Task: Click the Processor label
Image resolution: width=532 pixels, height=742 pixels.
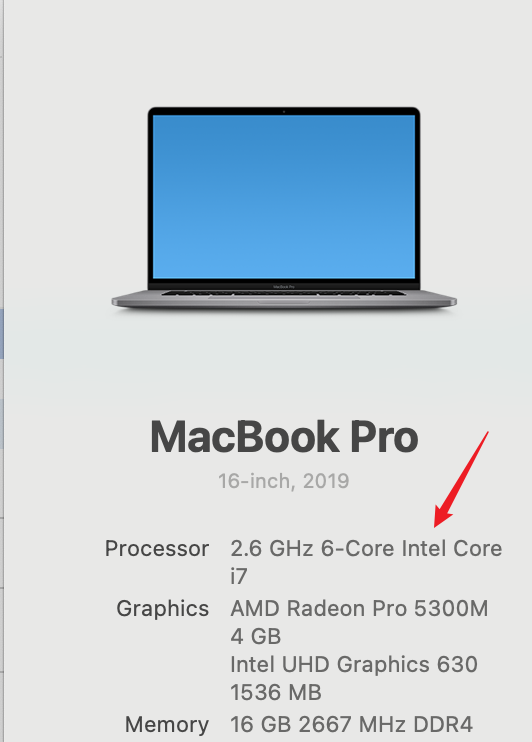Action: click(x=157, y=548)
